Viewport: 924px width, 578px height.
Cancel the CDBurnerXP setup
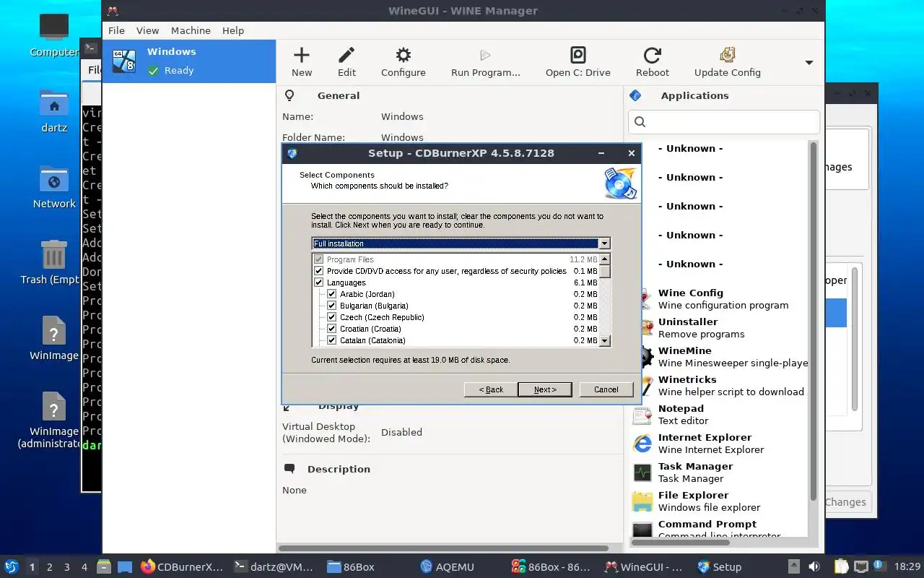[606, 389]
